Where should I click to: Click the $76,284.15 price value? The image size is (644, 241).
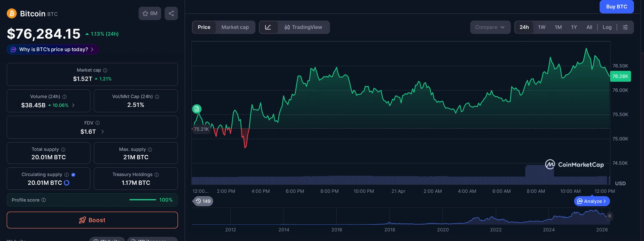(x=44, y=34)
